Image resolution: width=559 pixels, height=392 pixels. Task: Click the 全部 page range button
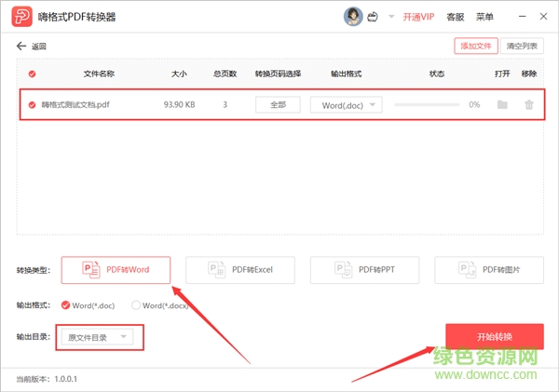[x=278, y=105]
